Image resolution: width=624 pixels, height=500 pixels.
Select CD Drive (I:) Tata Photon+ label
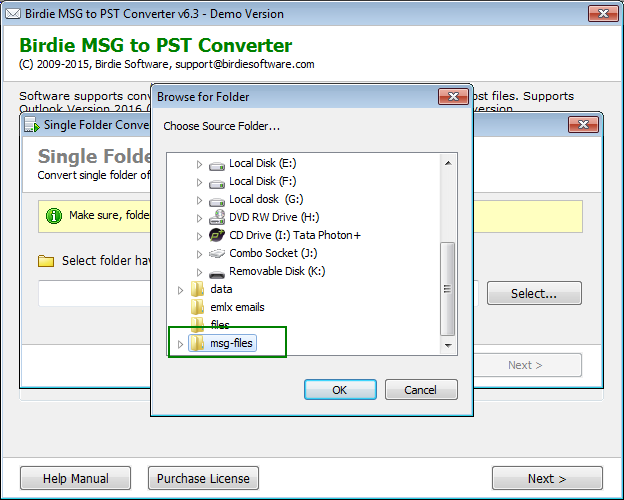pos(295,235)
